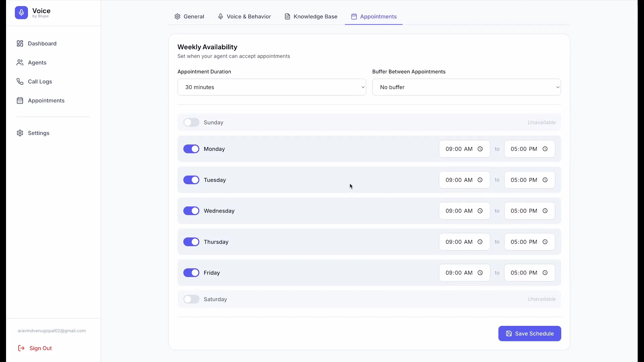
Task: Click the Dashboard grid icon in sidebar
Action: [20, 44]
